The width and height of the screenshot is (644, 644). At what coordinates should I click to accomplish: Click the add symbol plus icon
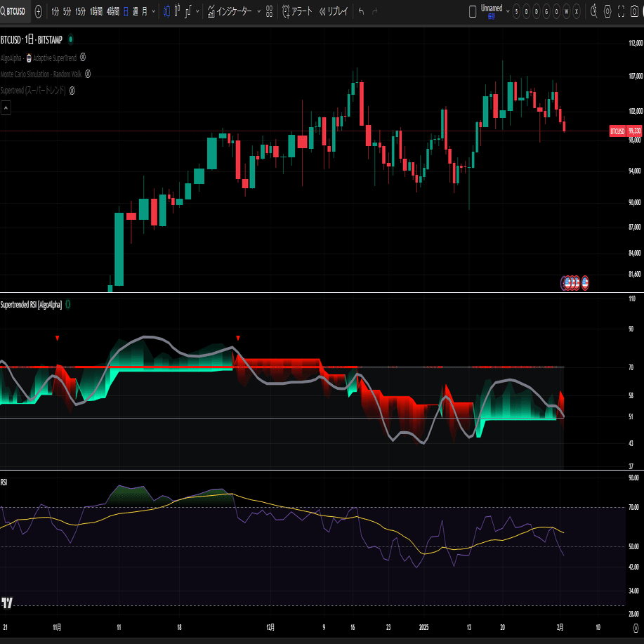click(38, 11)
